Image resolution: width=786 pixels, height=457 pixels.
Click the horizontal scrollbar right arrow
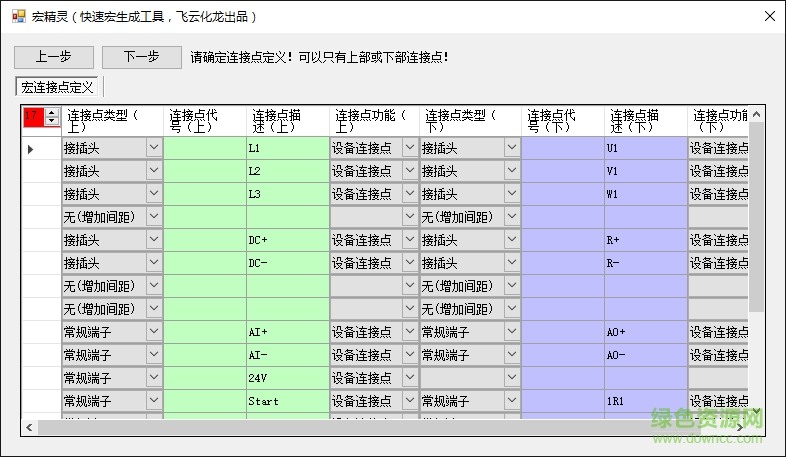tap(741, 427)
